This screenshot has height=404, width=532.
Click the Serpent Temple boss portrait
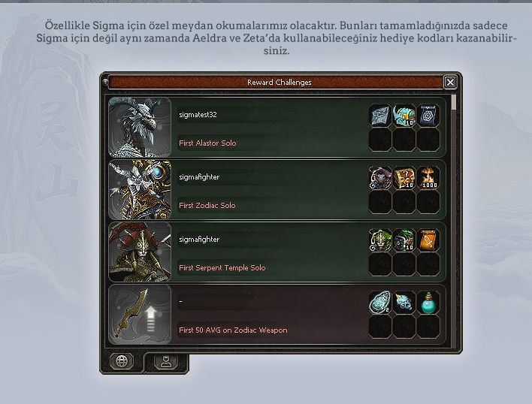tap(140, 252)
